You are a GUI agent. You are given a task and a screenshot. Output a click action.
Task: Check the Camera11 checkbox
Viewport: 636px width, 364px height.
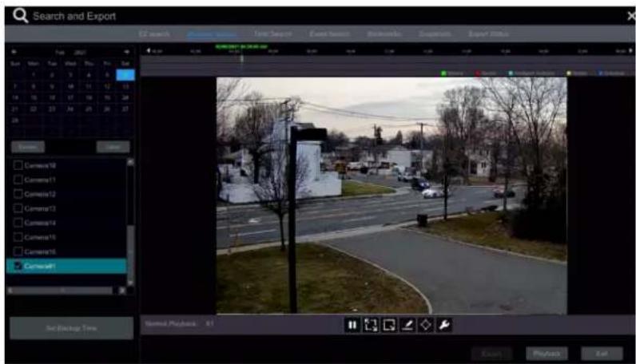tap(18, 180)
